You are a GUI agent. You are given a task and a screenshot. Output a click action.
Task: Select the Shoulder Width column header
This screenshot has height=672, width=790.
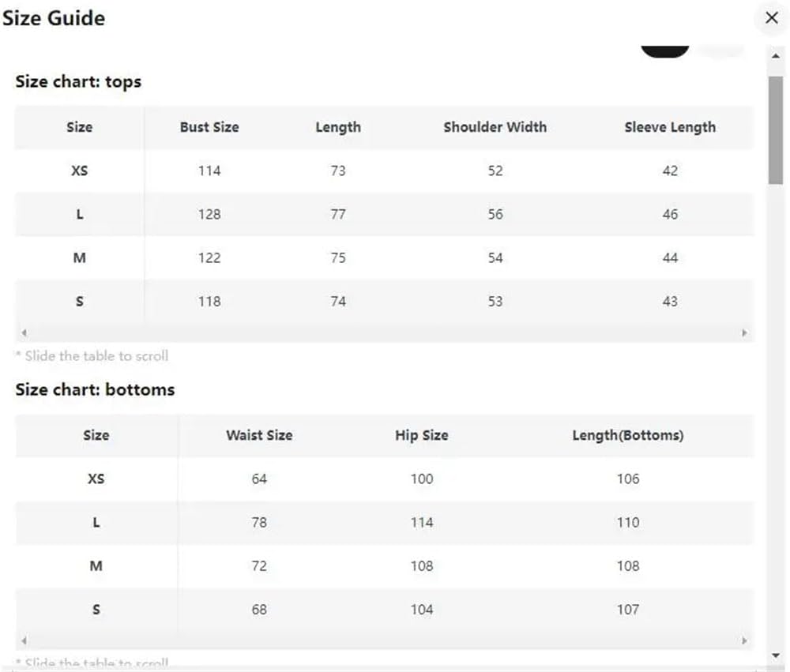495,127
